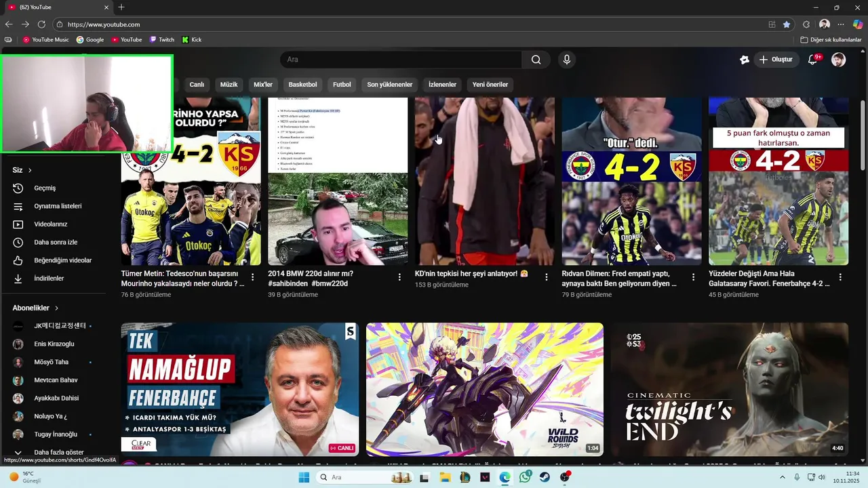Click the Oluştur create button
The image size is (868, 488).
[776, 60]
